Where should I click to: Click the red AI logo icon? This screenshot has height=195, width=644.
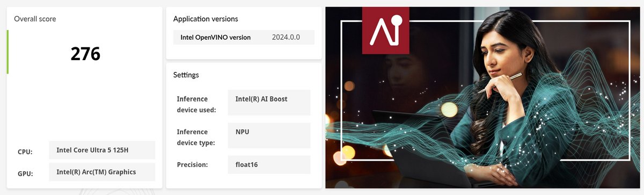coord(386,31)
